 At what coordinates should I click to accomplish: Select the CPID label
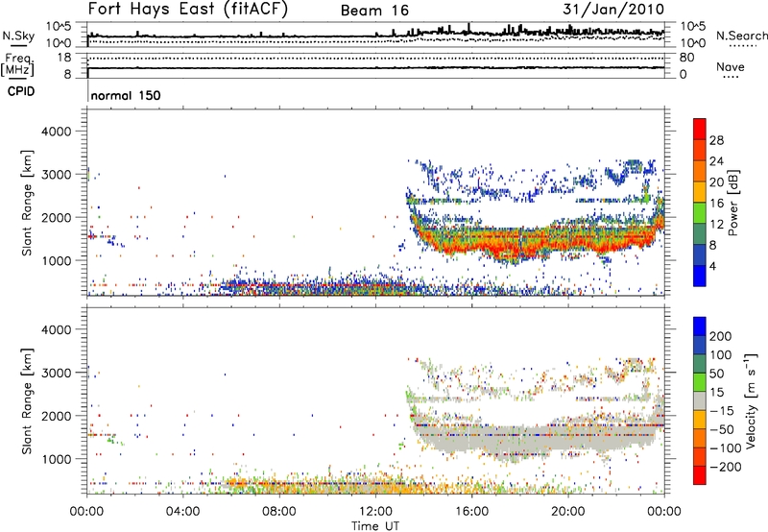[x=21, y=91]
